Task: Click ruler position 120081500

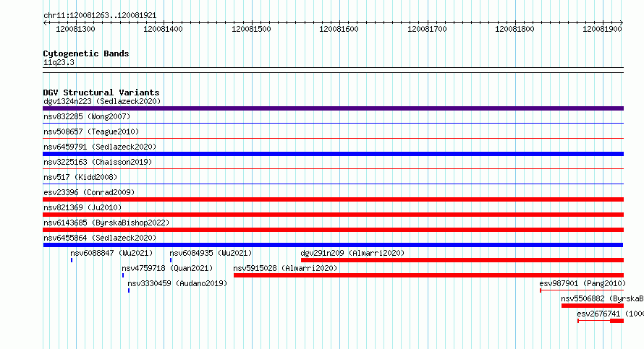Action: point(251,29)
